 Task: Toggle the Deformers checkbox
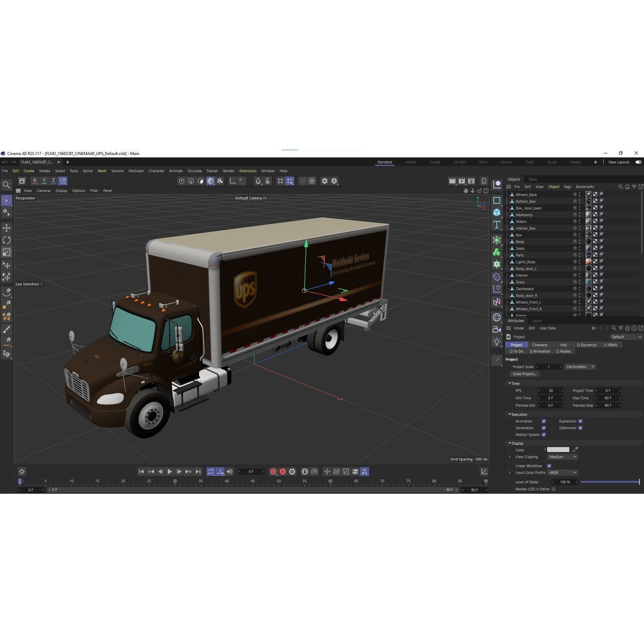tap(580, 428)
